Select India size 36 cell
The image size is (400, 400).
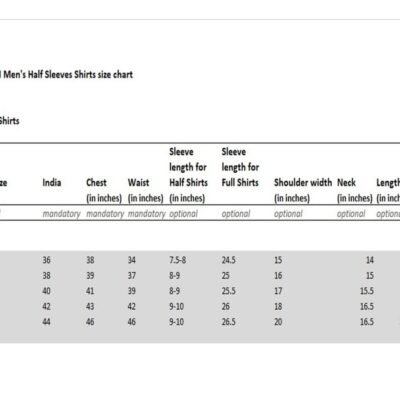click(47, 260)
